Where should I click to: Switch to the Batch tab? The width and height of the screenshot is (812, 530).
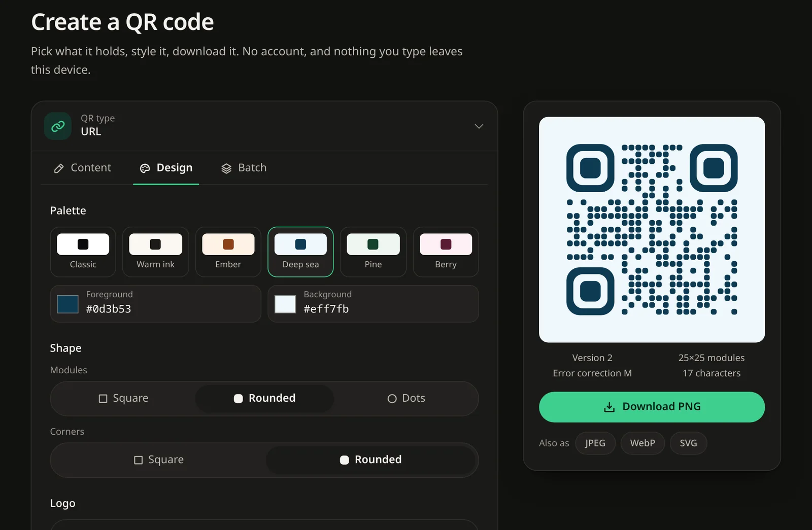click(x=244, y=168)
